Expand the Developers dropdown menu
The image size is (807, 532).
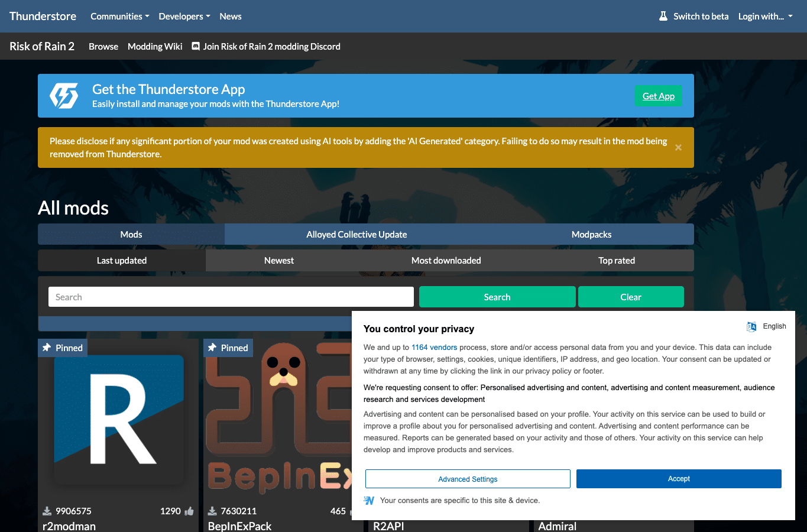[x=184, y=16]
